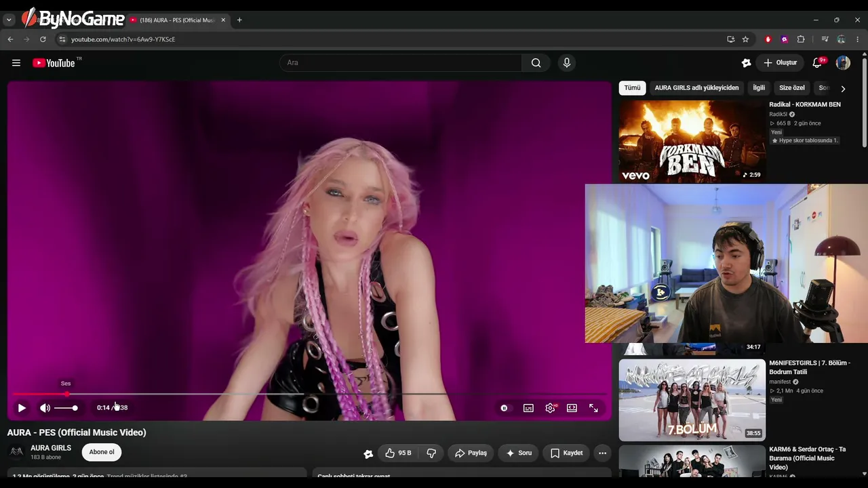This screenshot has height=488, width=868.
Task: Bookmark this page with the star
Action: tap(745, 39)
